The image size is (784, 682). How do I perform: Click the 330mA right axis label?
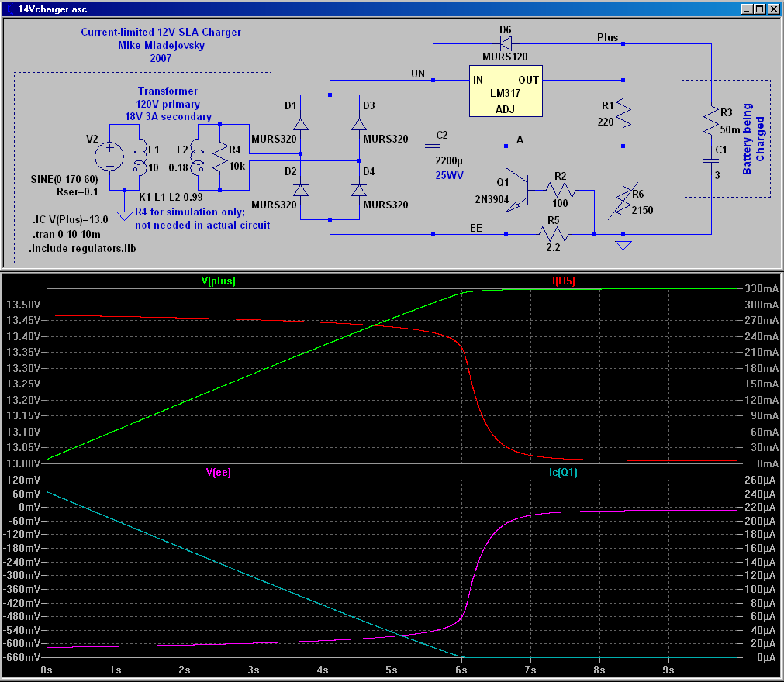(x=762, y=289)
